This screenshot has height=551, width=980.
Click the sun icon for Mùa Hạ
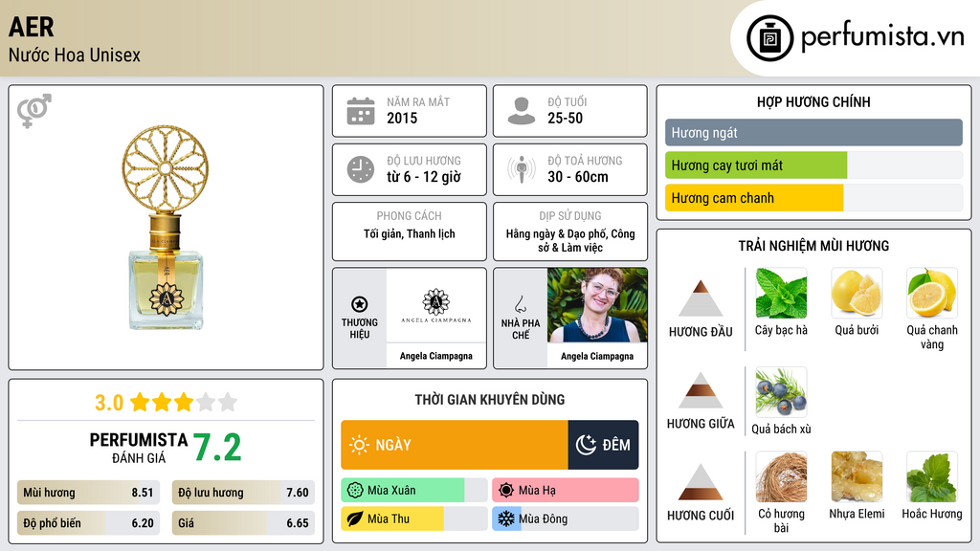click(506, 491)
